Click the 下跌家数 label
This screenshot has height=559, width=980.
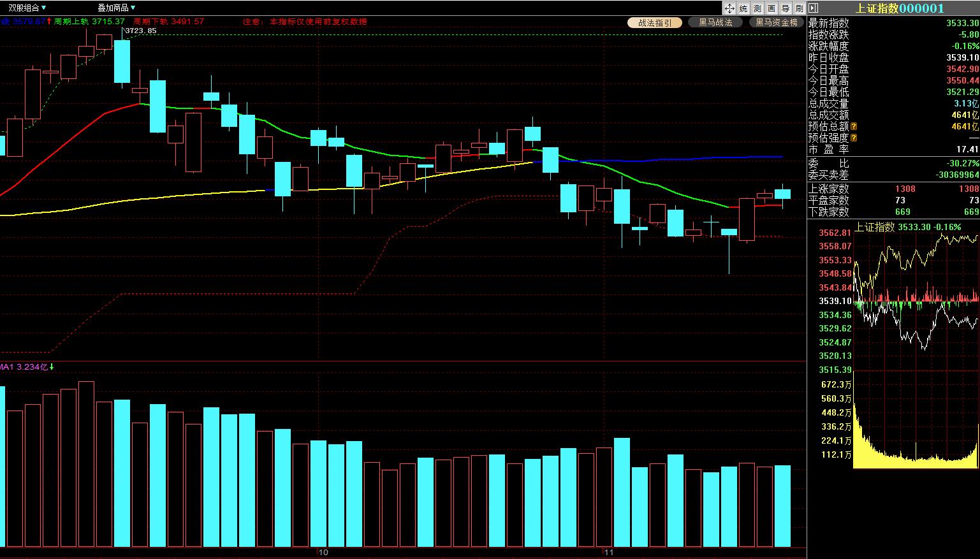click(x=829, y=212)
